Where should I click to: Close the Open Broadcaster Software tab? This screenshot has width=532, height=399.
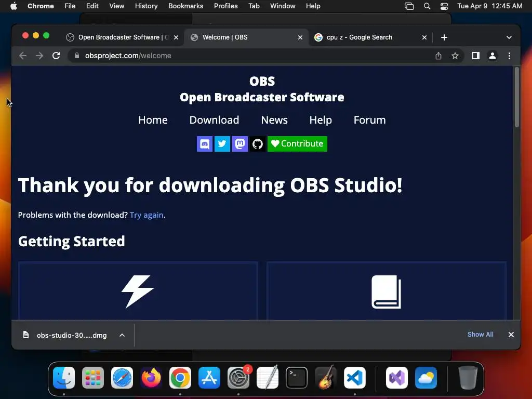[x=176, y=37]
